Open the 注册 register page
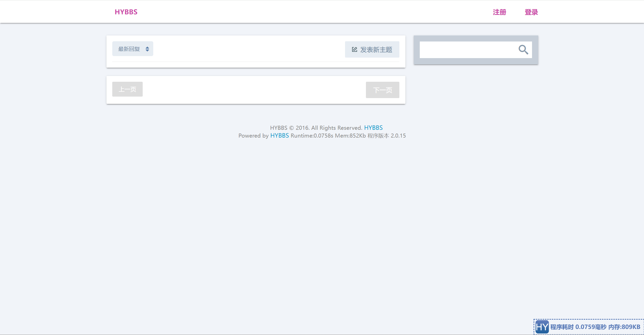The image size is (644, 335). 499,12
